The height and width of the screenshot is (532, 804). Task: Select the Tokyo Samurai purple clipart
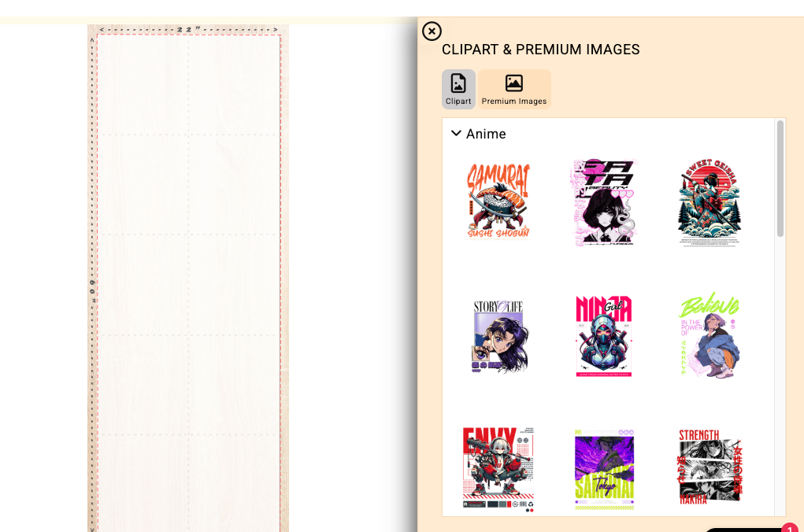tap(604, 470)
